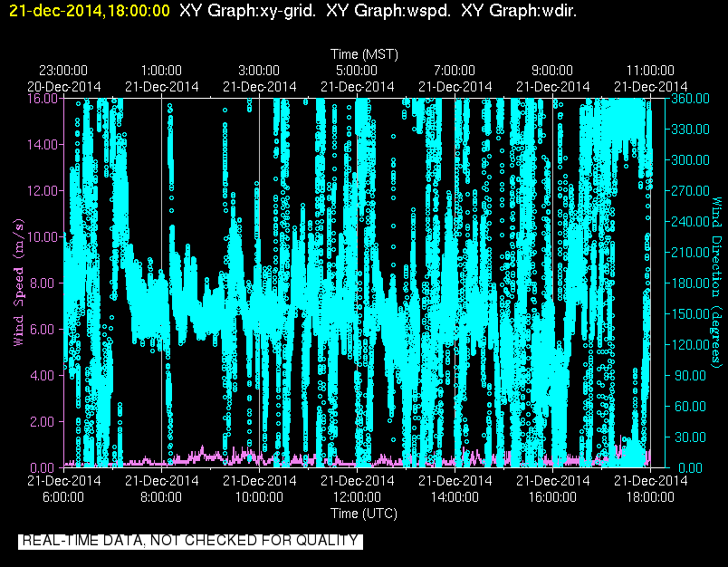Click the title text XY Graph:wdir.
This screenshot has height=567, width=728.
519,11
